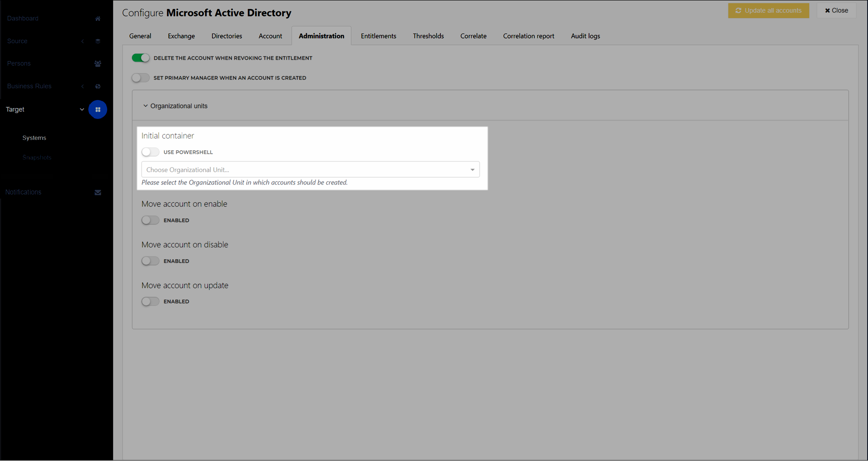Open the Audit logs tab
The width and height of the screenshot is (868, 461).
coord(585,36)
